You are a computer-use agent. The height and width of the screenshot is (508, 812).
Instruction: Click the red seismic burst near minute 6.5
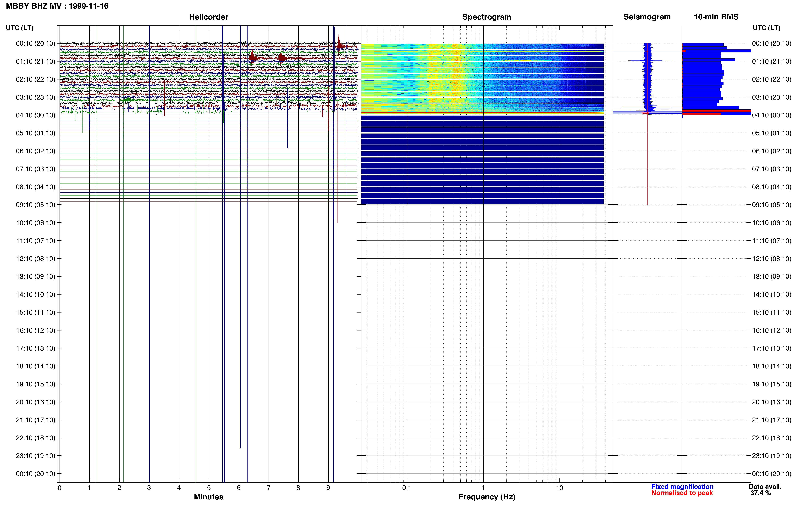click(x=253, y=58)
